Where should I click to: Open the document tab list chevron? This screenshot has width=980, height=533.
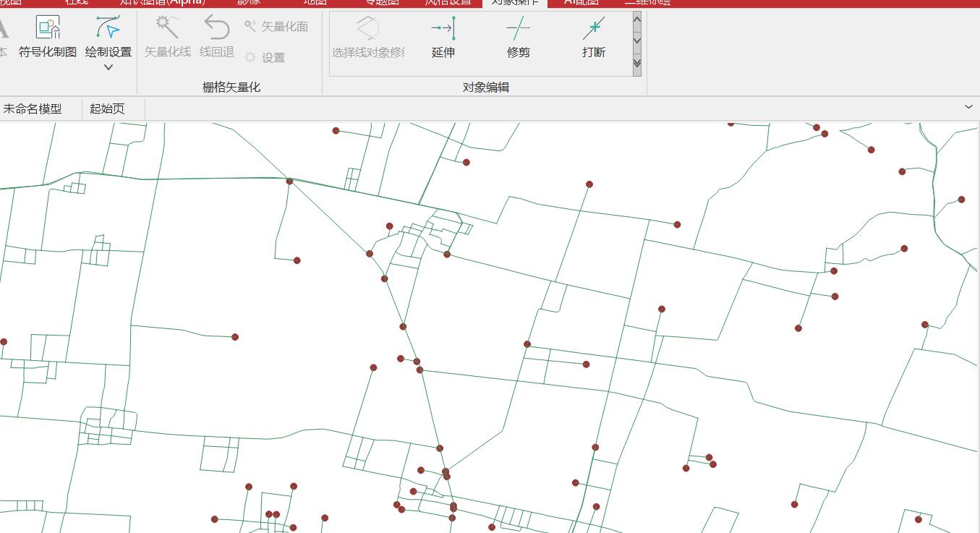point(969,107)
